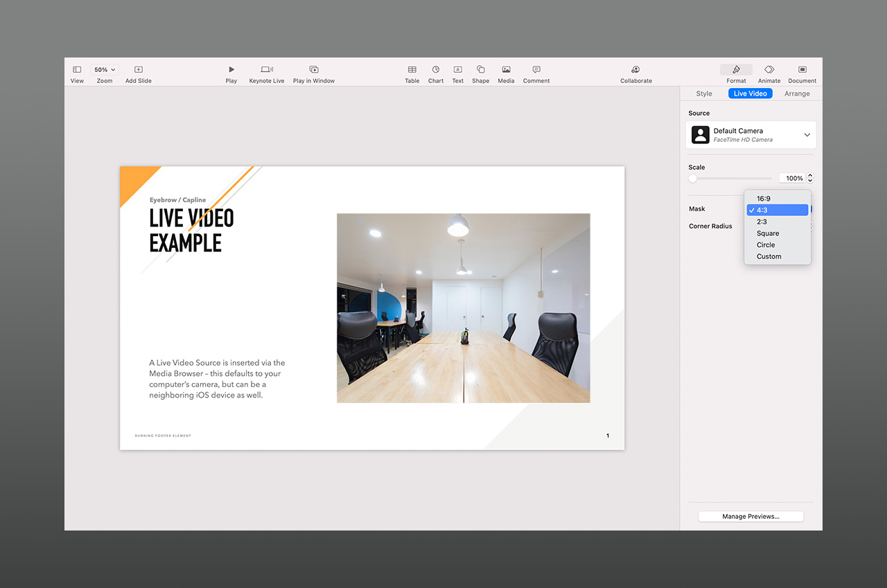Open the 50% Zoom dropdown
Viewport: 887px width, 588px height.
(x=105, y=70)
